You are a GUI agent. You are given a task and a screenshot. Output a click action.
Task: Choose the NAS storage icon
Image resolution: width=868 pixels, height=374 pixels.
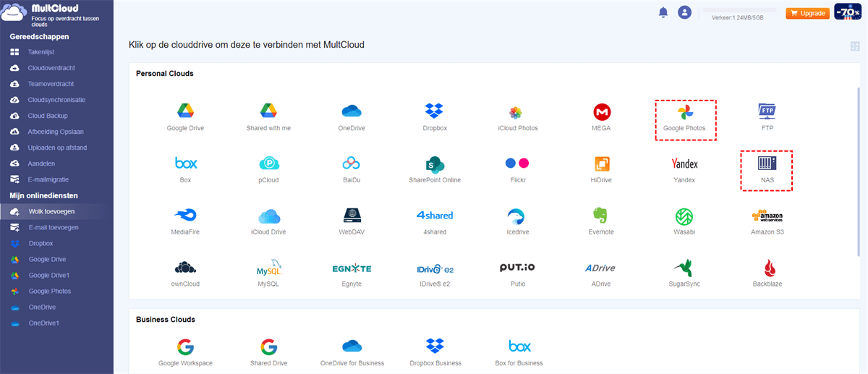(x=767, y=163)
